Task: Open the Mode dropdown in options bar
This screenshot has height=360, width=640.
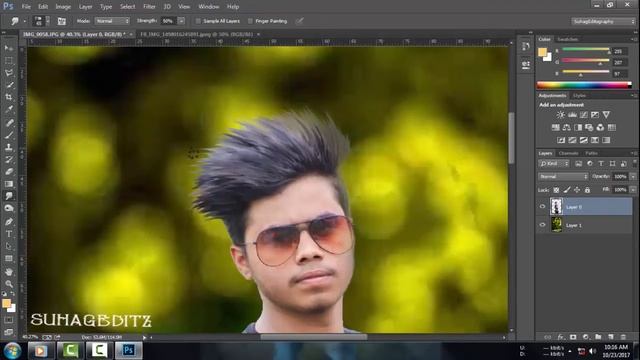Action: pyautogui.click(x=112, y=21)
